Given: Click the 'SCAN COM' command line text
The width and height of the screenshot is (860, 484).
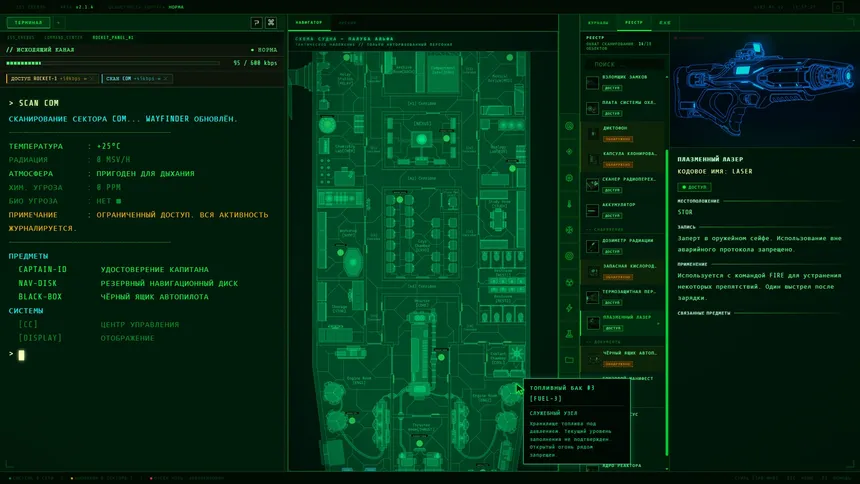Looking at the screenshot, I should (38, 103).
